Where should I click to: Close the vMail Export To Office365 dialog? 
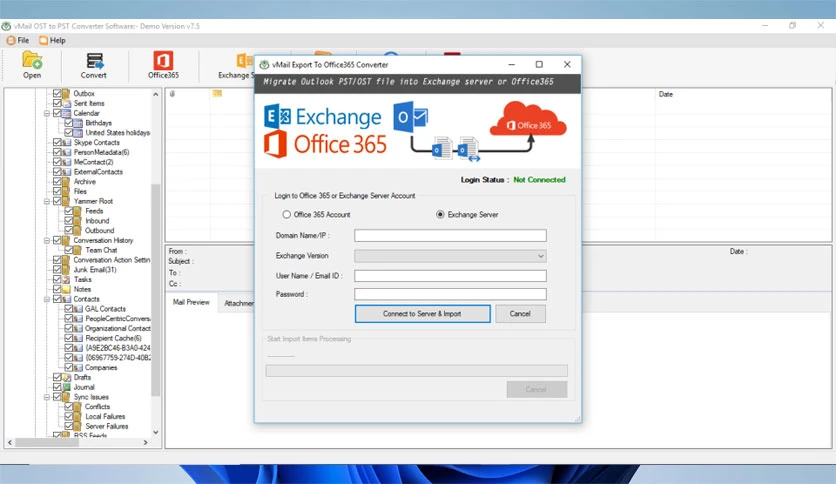point(567,64)
